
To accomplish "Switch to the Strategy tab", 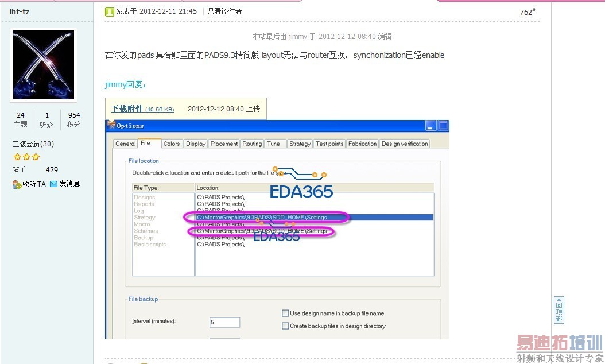I will tap(300, 144).
